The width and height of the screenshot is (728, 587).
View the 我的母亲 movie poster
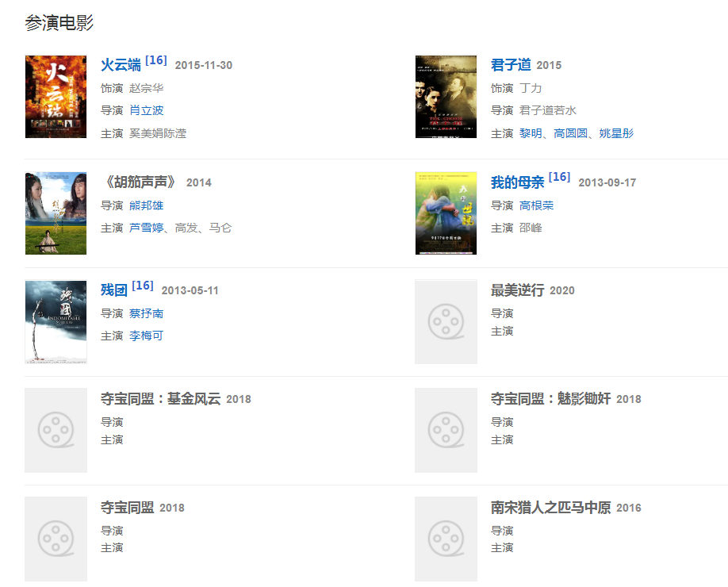446,213
